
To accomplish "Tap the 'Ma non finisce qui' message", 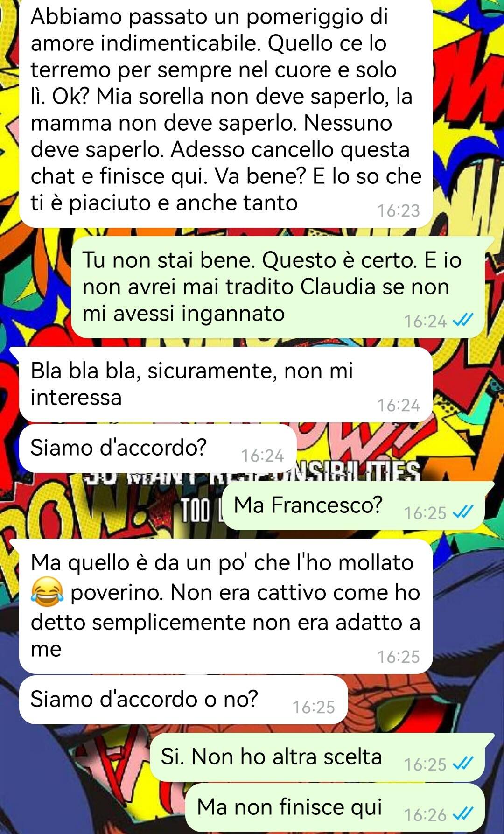I will (336, 807).
